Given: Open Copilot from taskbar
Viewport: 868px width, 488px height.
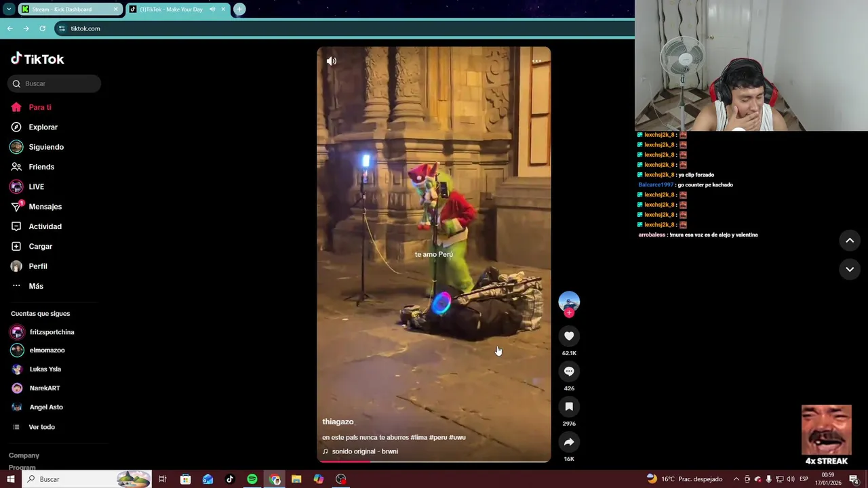Looking at the screenshot, I should [x=319, y=479].
